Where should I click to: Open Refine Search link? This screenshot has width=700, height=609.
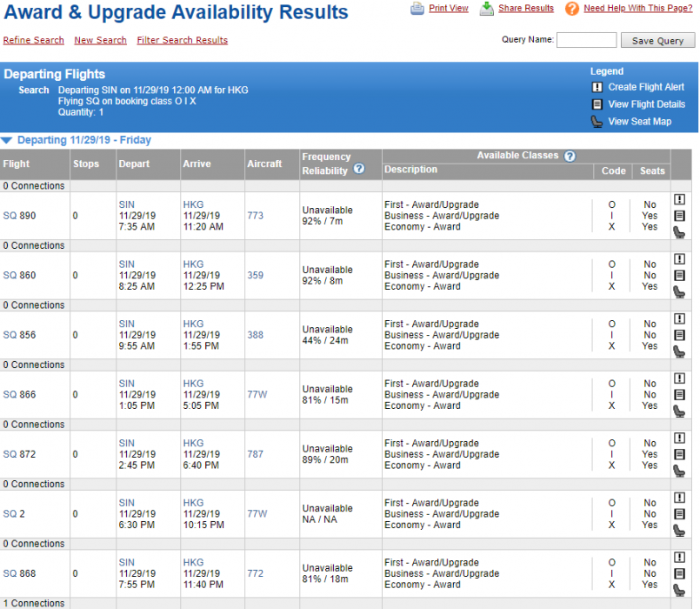[x=33, y=40]
